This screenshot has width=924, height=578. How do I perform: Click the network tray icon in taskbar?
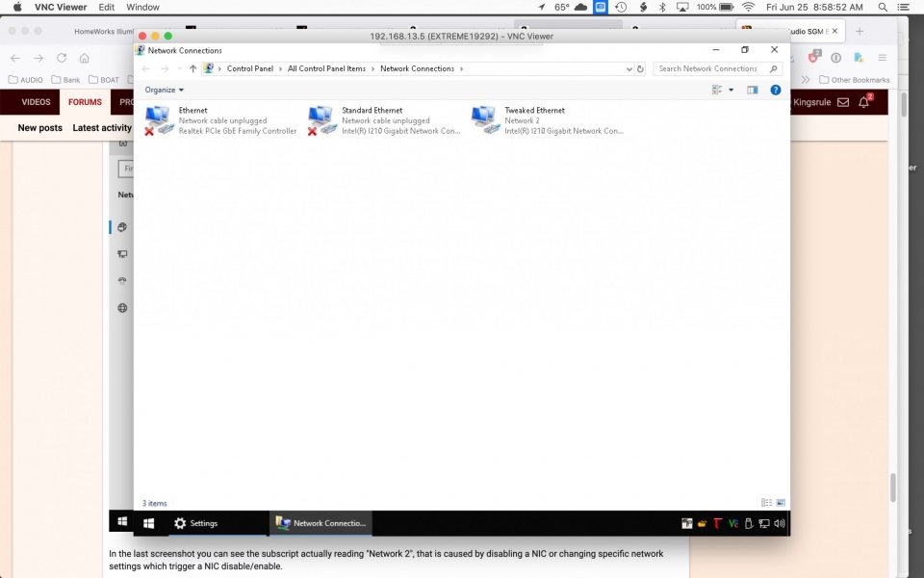pyautogui.click(x=763, y=523)
